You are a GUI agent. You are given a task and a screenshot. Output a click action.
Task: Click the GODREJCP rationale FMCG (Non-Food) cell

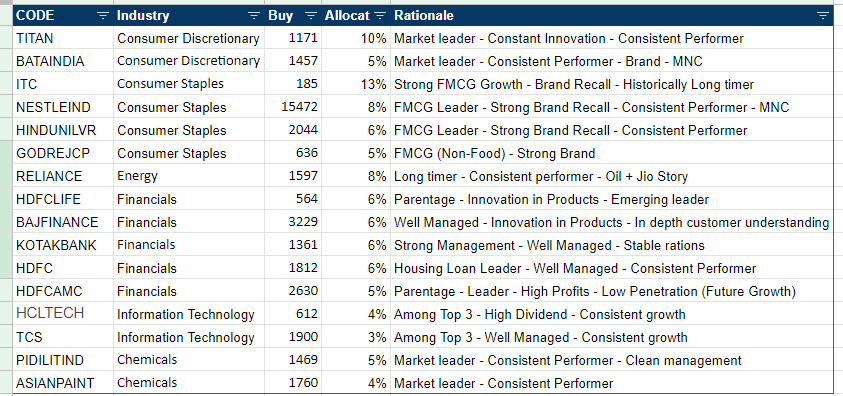[611, 154]
